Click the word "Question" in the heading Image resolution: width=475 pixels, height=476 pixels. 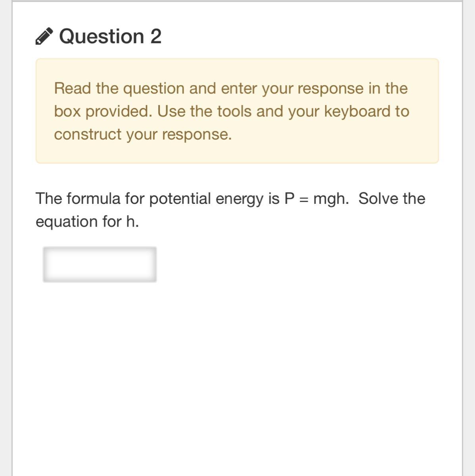102,36
